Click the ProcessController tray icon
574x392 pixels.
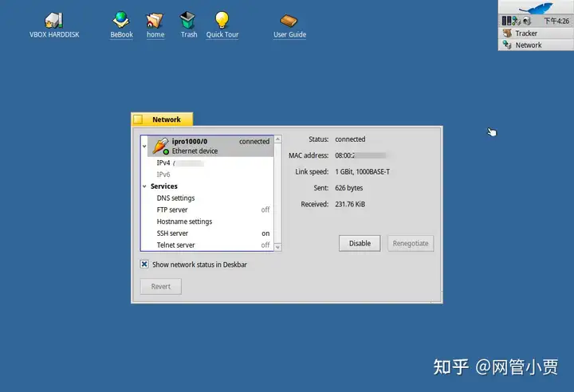pyautogui.click(x=507, y=21)
